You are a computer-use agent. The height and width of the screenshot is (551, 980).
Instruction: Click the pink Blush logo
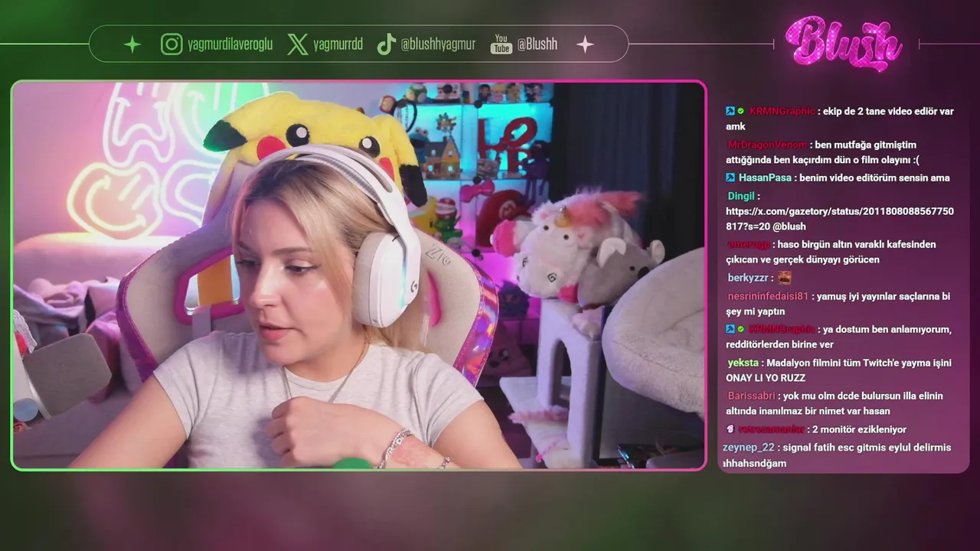point(844,44)
